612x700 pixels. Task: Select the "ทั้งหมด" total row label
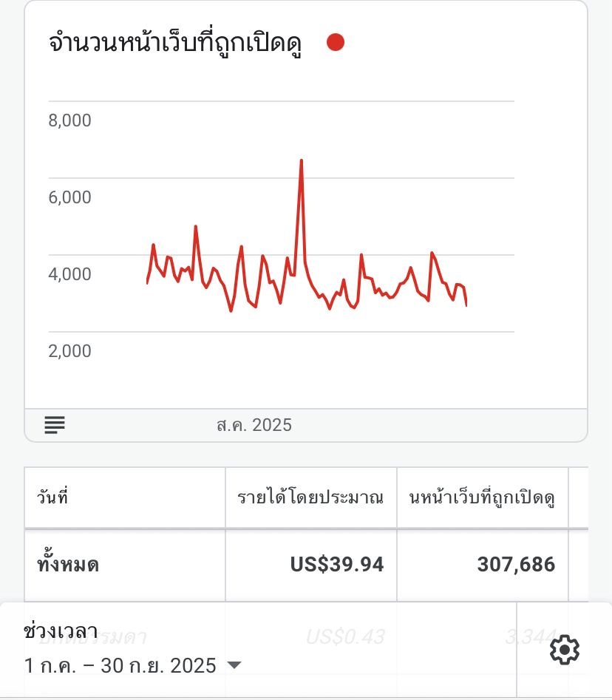[x=68, y=565]
